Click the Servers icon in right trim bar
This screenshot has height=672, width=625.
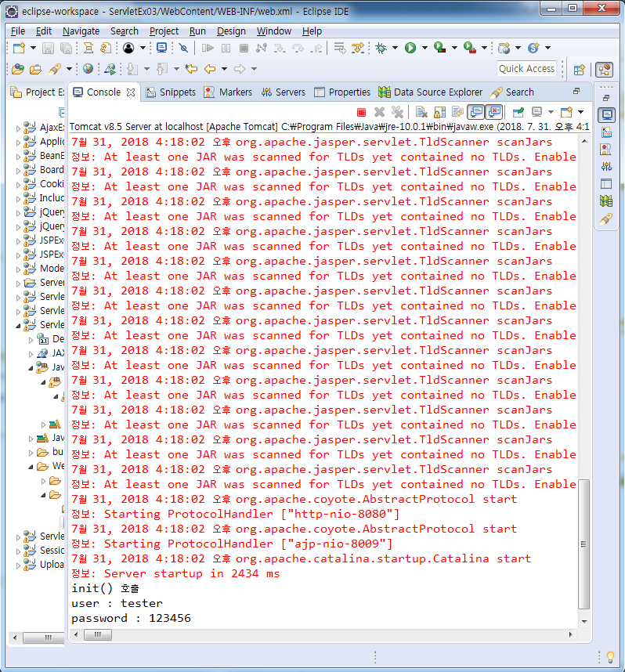[606, 167]
